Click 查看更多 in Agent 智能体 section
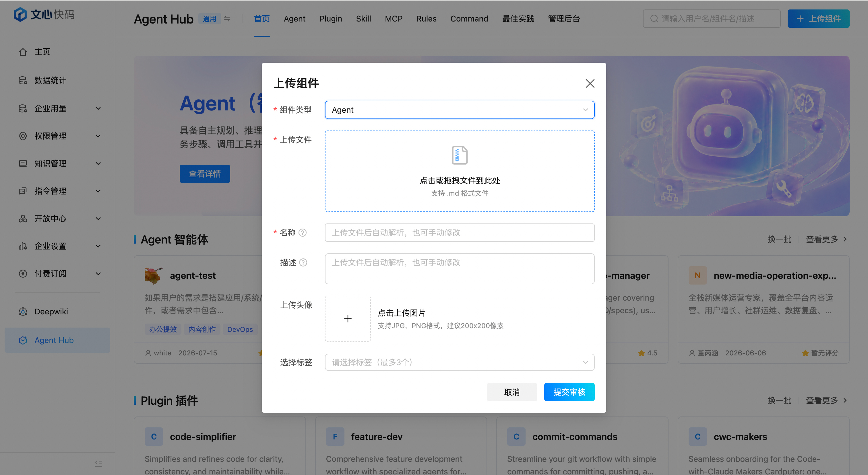Image resolution: width=868 pixels, height=475 pixels. tap(826, 239)
